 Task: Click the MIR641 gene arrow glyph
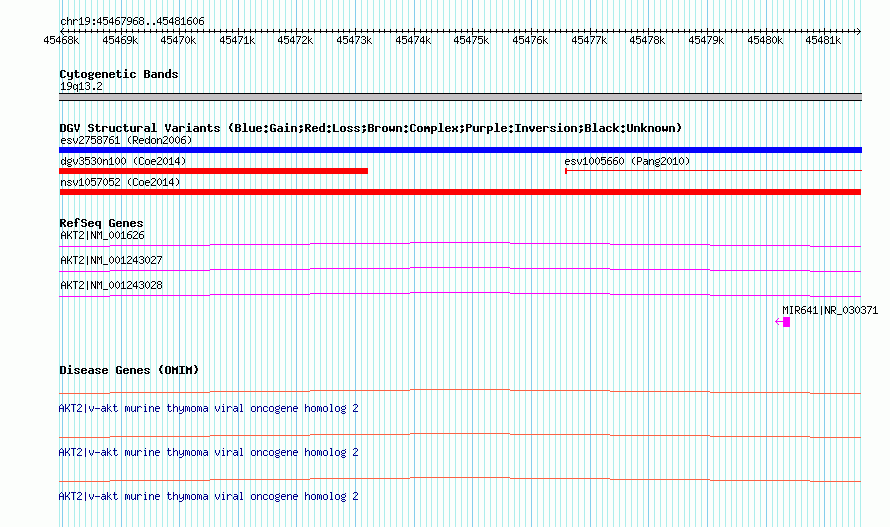783,322
